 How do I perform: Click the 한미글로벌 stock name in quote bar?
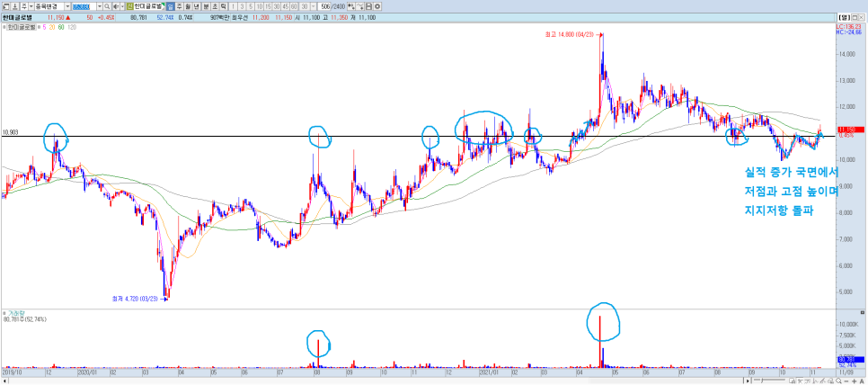(x=17, y=17)
